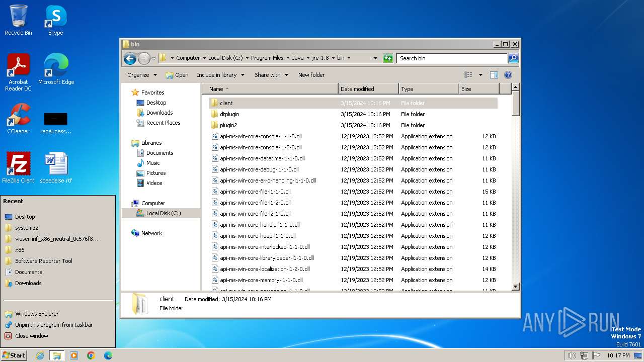Open system32 from Recent jump list
Screen dimensions: 644x362
click(59, 228)
